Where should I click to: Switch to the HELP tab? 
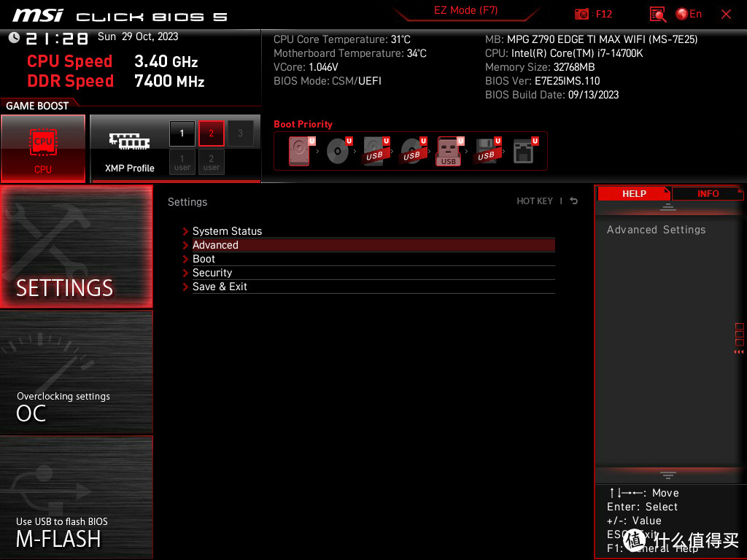[634, 193]
